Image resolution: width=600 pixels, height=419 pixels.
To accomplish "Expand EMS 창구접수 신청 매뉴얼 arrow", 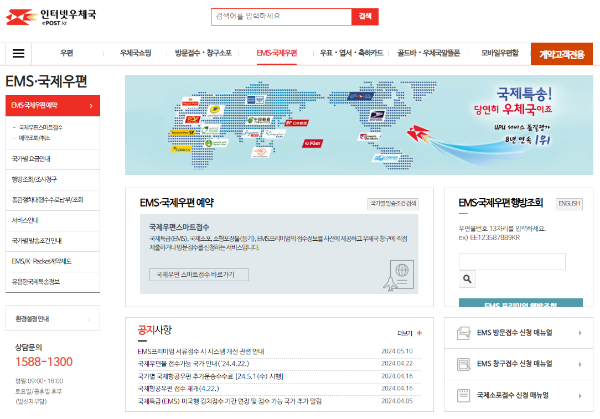I will pyautogui.click(x=580, y=364).
